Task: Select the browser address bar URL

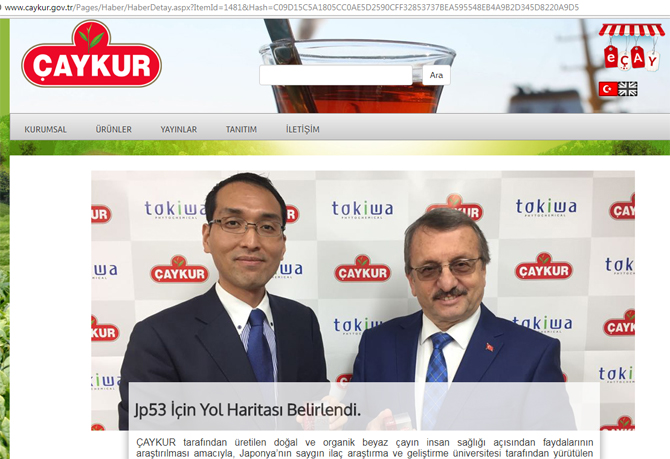Action: 292,7
